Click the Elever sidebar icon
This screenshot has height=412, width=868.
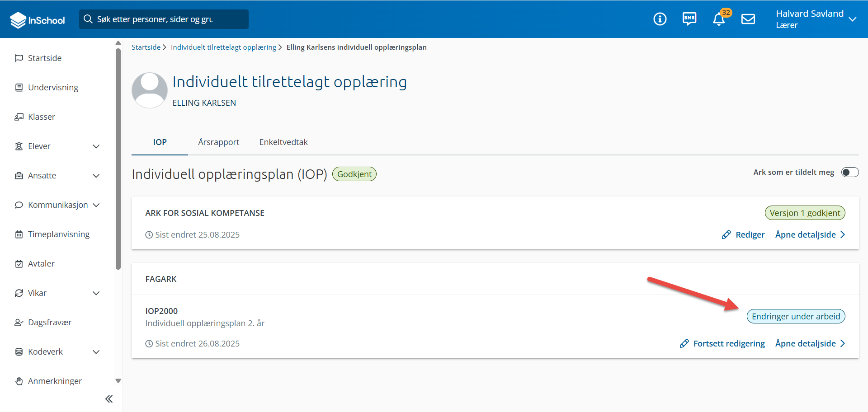(x=19, y=146)
